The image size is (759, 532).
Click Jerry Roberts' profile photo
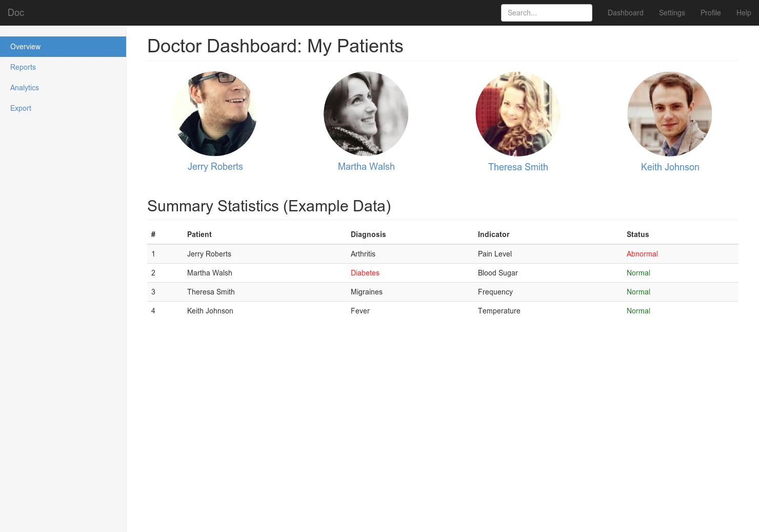[215, 113]
